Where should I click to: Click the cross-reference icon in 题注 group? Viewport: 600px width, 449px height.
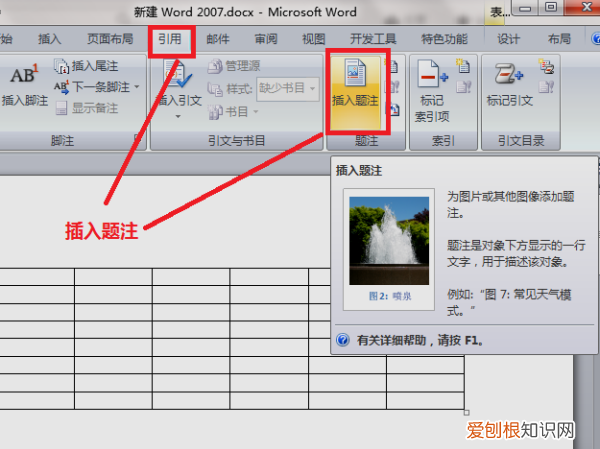click(x=394, y=110)
